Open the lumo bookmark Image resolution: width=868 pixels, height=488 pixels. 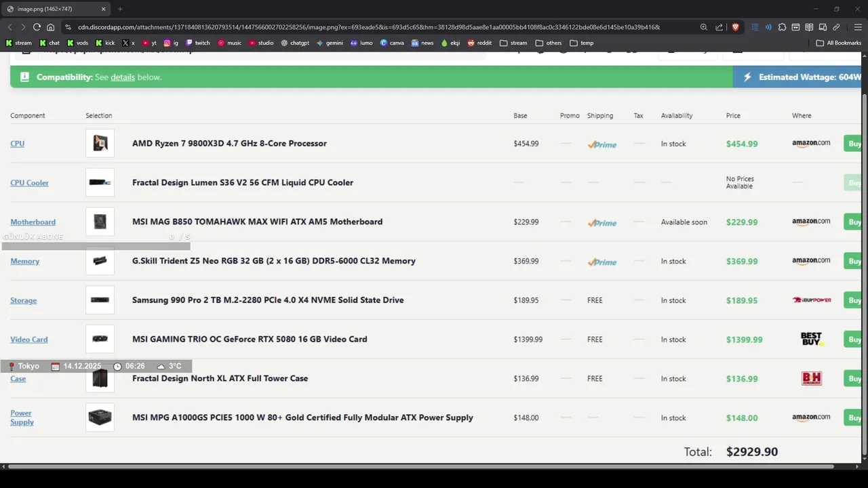(361, 43)
